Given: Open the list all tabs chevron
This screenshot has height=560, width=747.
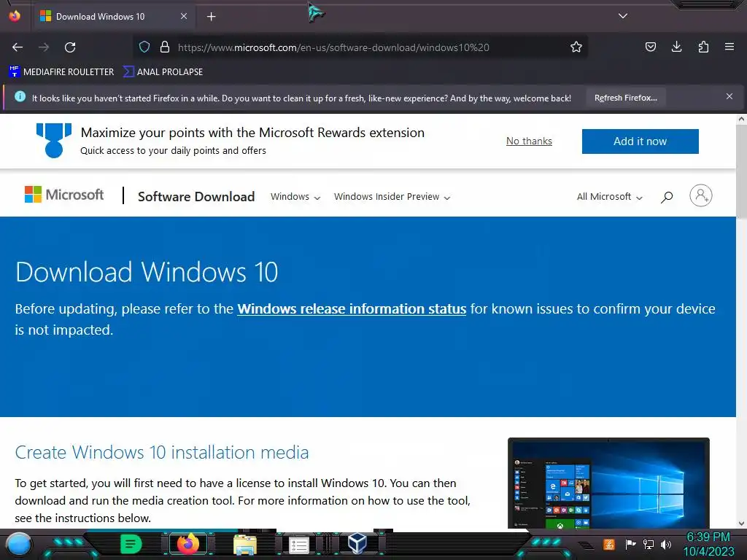Looking at the screenshot, I should pos(623,16).
